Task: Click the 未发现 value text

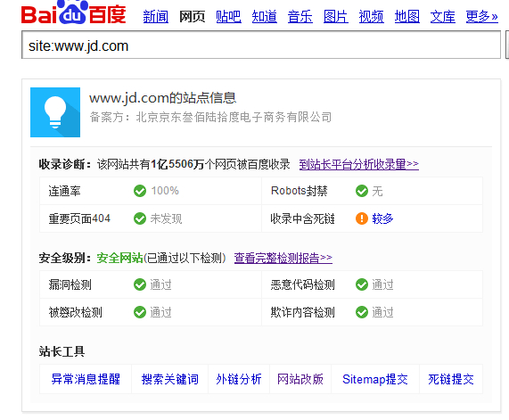Action: [166, 218]
